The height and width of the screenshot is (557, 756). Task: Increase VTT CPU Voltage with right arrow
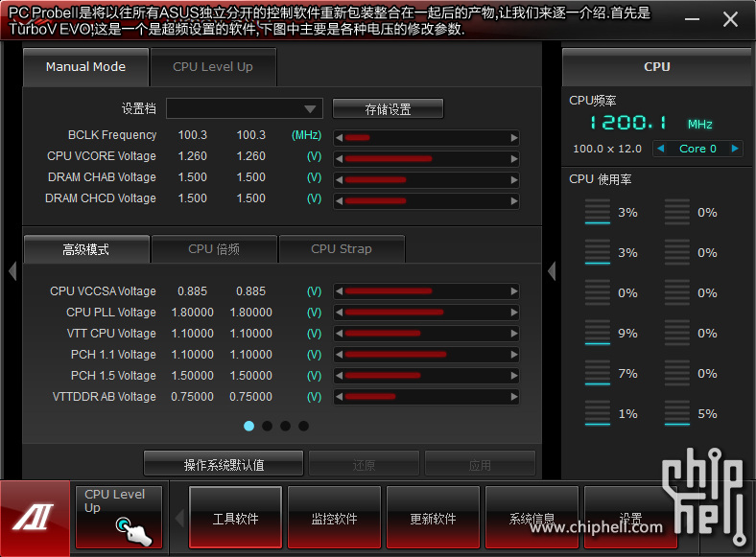514,334
